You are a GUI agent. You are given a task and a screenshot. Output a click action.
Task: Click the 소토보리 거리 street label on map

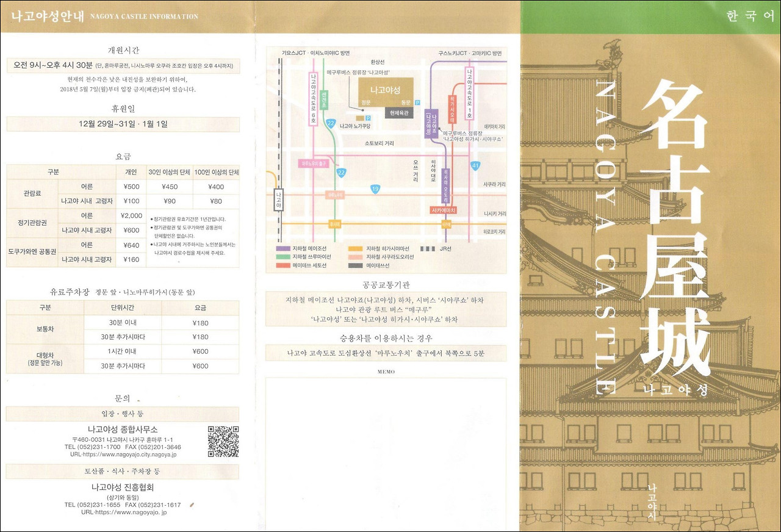coord(379,144)
